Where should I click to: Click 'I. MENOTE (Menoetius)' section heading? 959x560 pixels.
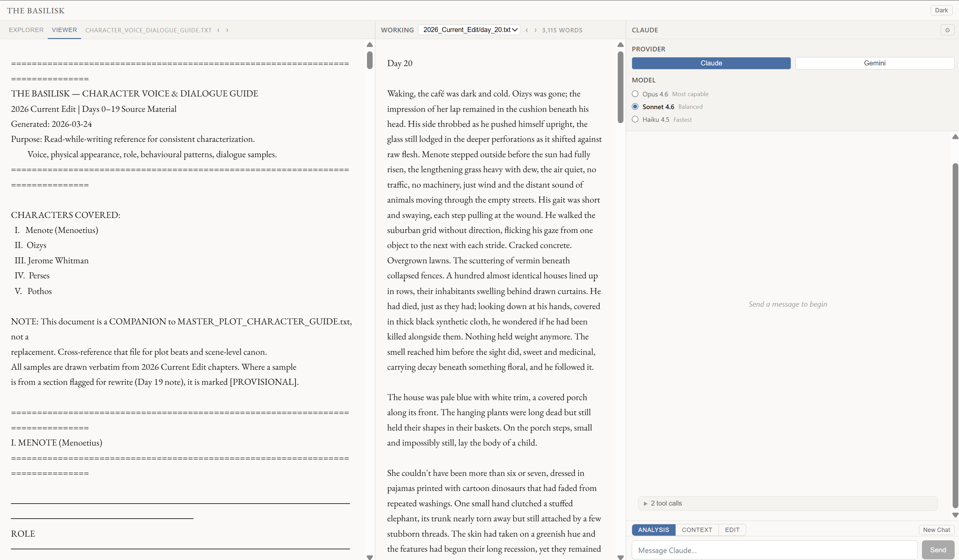pos(56,443)
